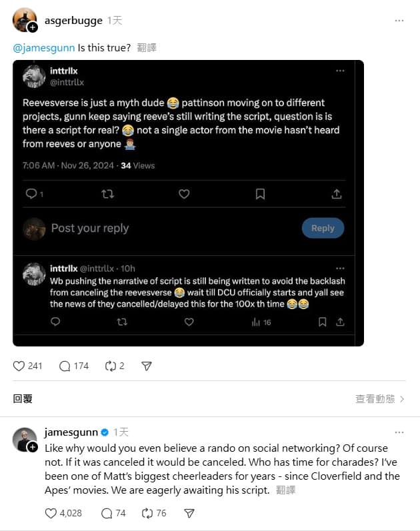Open more options menu for asgerbugge's post

tap(399, 21)
